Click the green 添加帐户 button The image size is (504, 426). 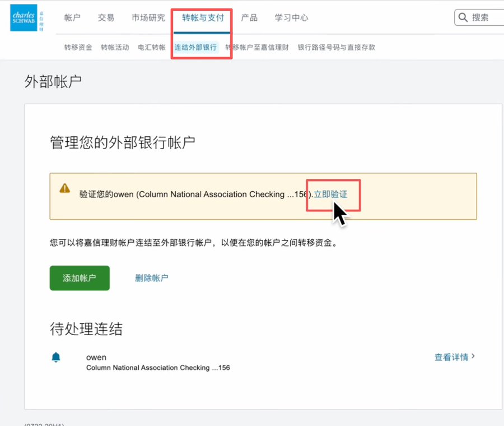80,278
